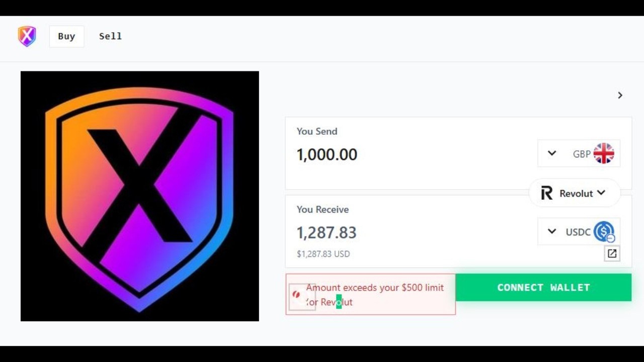This screenshot has width=644, height=362.
Task: Click the You Send amount 1,000.00 field
Action: pyautogui.click(x=327, y=154)
